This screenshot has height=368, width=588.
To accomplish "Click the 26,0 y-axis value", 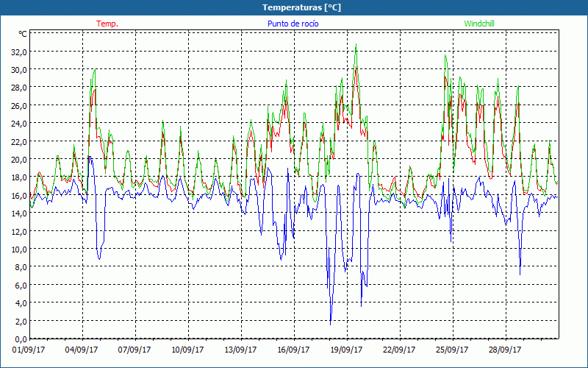I will click(x=19, y=105).
